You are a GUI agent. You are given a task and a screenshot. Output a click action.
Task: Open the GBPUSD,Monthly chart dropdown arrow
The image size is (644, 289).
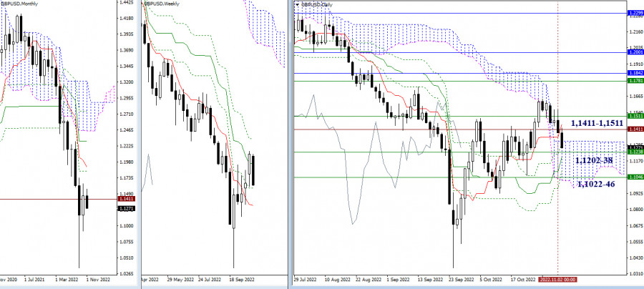[x=3, y=4]
